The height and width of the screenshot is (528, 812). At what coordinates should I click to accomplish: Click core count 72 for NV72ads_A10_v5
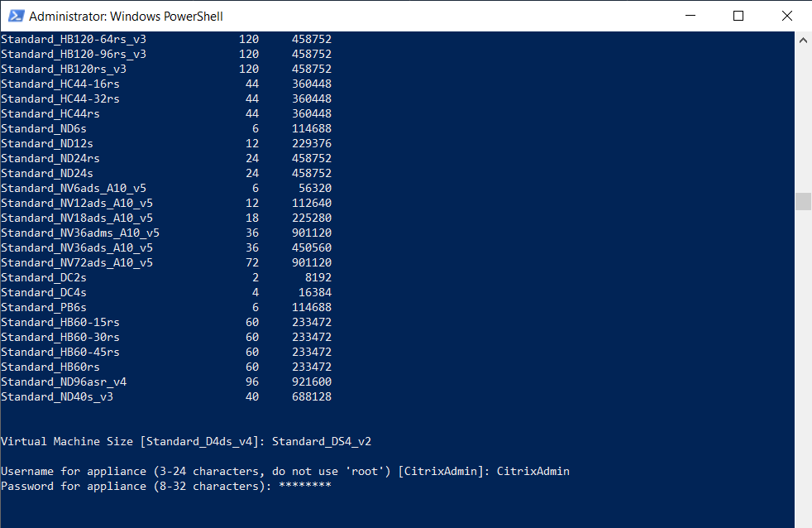coord(252,262)
